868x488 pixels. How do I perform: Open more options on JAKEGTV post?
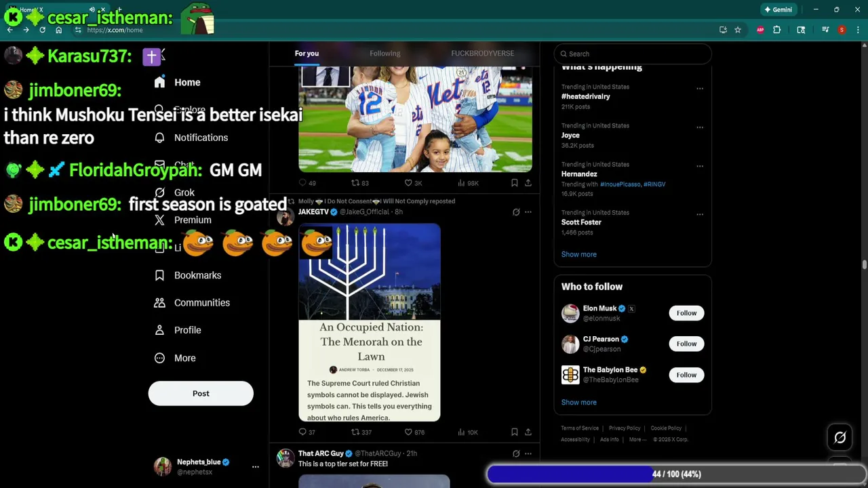(528, 212)
